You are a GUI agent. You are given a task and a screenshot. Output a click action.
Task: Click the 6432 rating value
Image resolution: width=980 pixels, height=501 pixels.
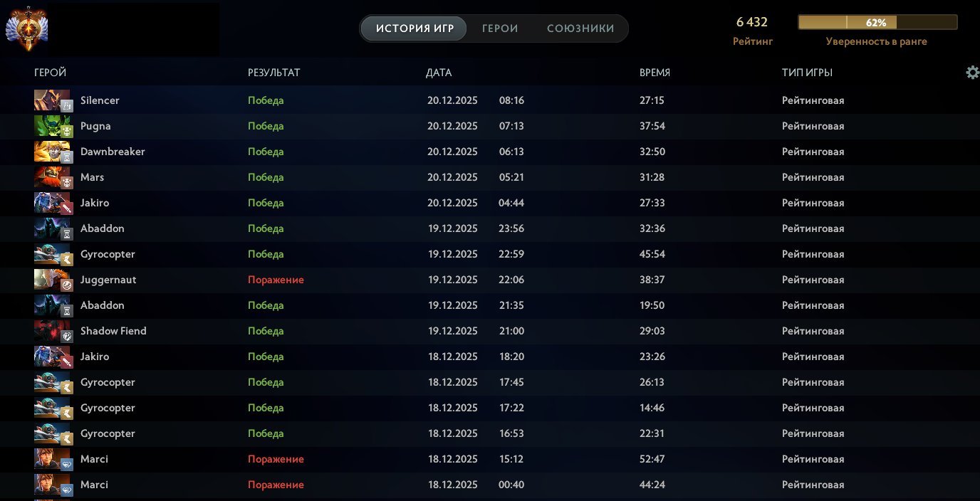click(752, 22)
